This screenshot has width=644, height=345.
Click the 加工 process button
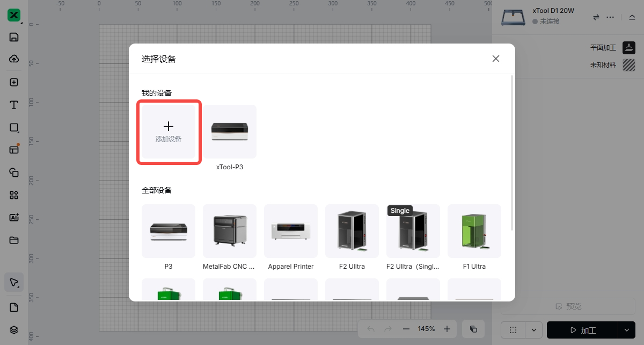(582, 330)
